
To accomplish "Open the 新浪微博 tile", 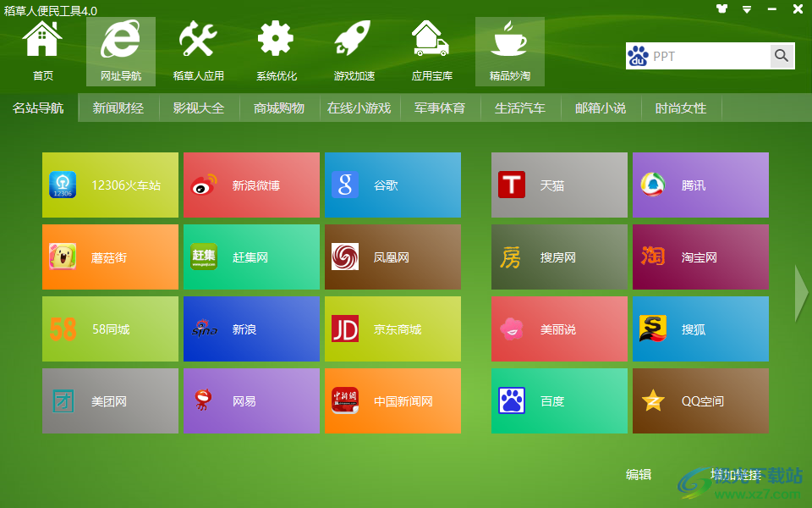I will coord(252,185).
